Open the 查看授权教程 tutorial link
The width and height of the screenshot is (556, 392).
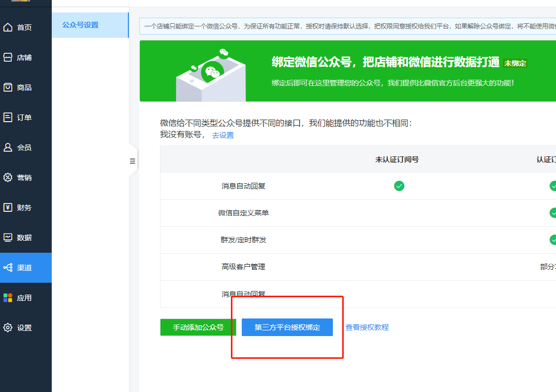(366, 327)
